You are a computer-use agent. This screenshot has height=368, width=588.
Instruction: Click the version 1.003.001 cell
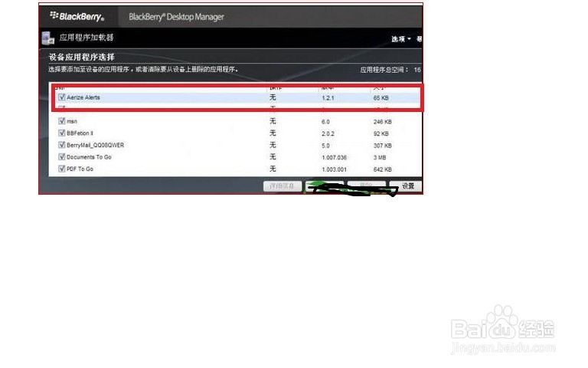[334, 169]
